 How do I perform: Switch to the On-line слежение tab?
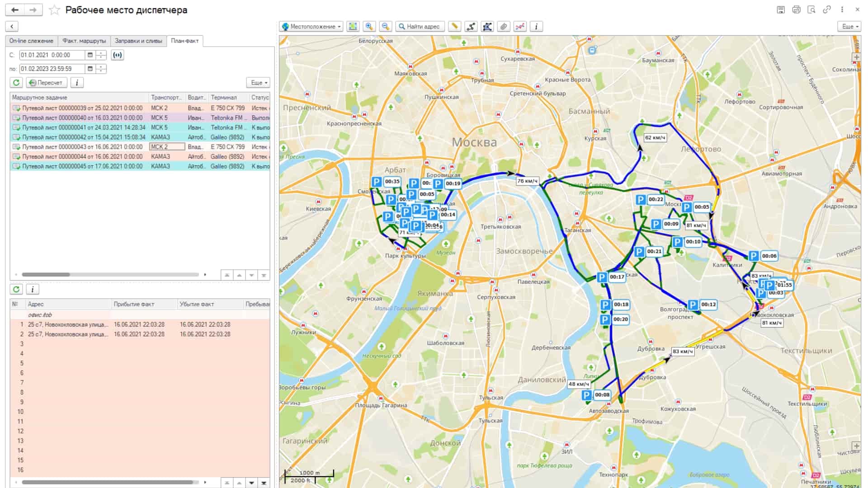pos(31,41)
